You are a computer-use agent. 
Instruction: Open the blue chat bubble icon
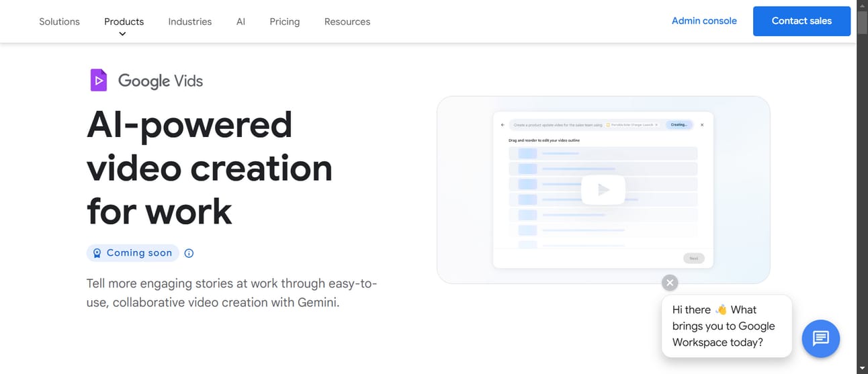point(821,338)
